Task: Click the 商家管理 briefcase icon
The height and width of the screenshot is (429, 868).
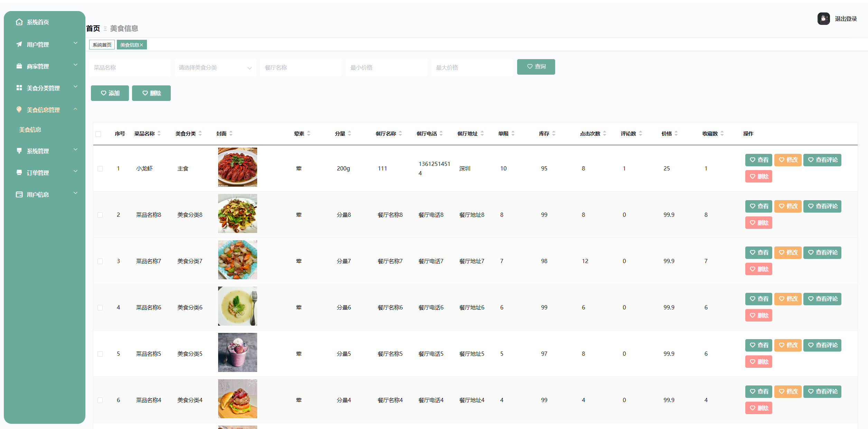Action: coord(19,66)
